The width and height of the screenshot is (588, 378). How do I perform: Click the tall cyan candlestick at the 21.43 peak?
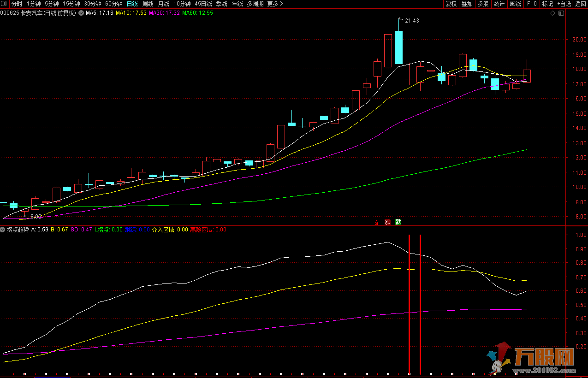398,47
